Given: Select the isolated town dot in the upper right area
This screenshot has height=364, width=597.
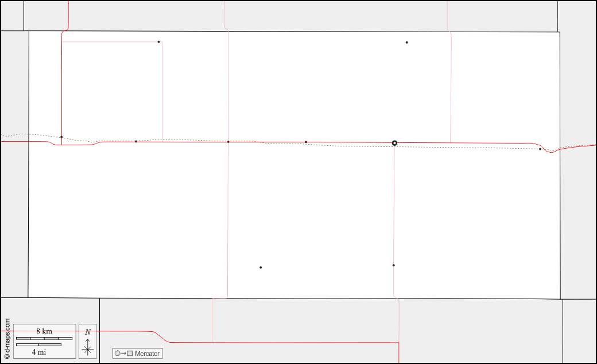Looking at the screenshot, I should [406, 42].
